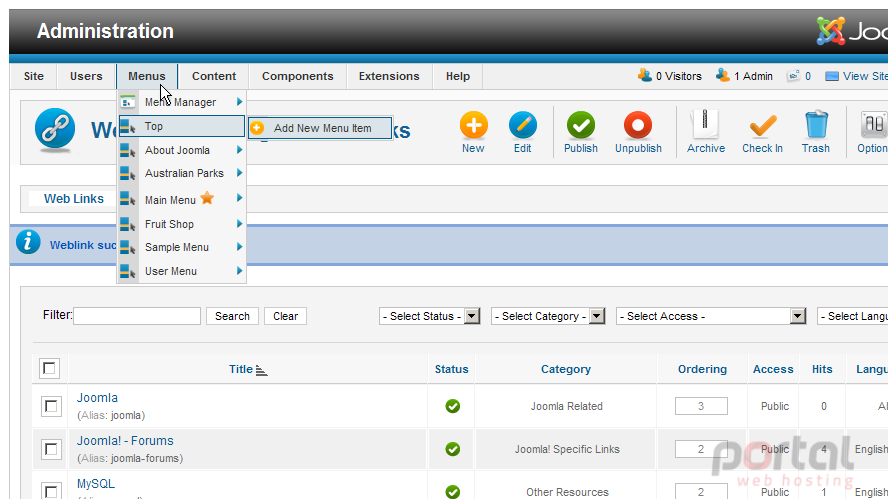Click the User Menu icon
The image size is (889, 500).
pyautogui.click(x=128, y=271)
